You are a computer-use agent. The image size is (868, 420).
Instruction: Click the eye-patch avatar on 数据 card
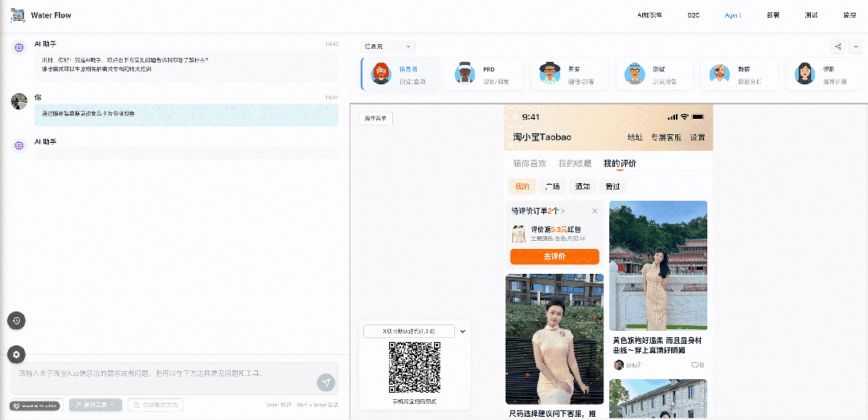(719, 73)
